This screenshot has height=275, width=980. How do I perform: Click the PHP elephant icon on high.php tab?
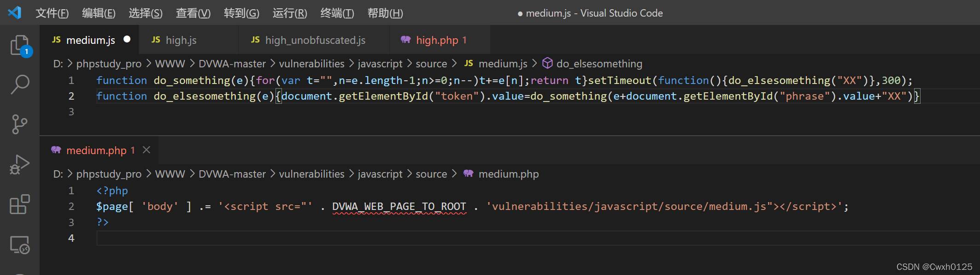coord(405,40)
